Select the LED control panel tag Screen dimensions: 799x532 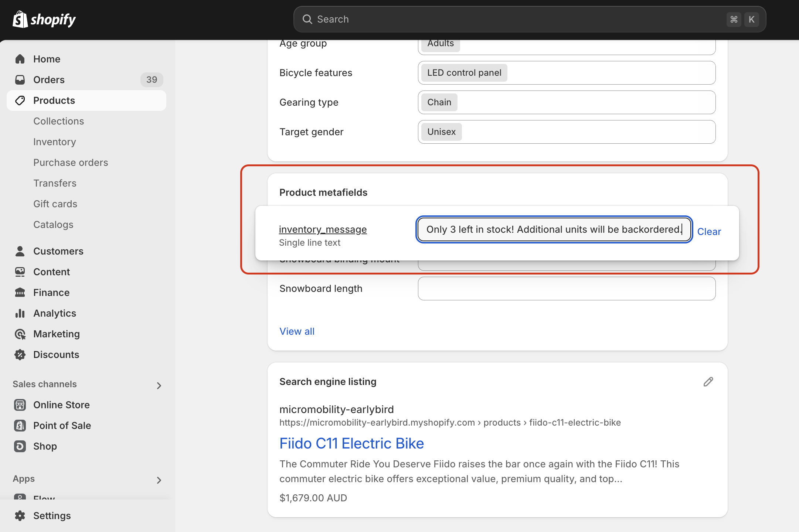(464, 73)
